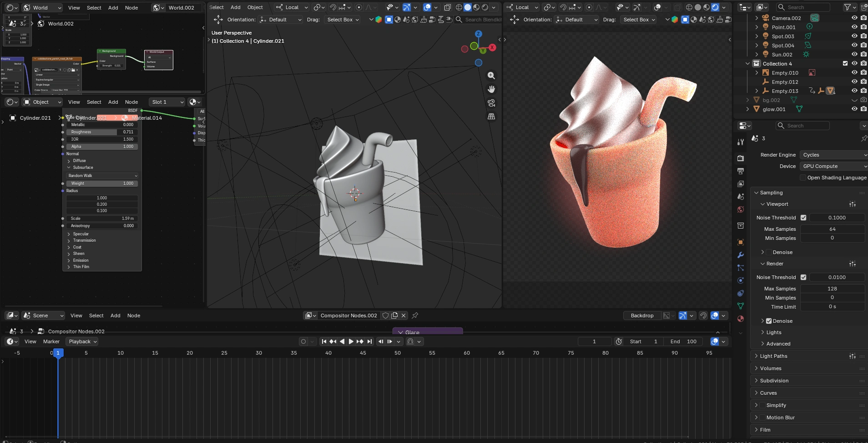
Task: Open the Render properties tab
Action: (741, 158)
